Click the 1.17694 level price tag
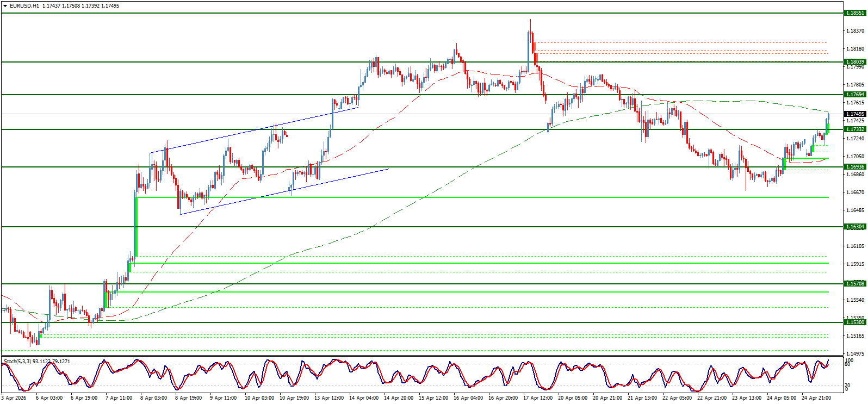Screen dimensions: 868x404 coord(854,95)
